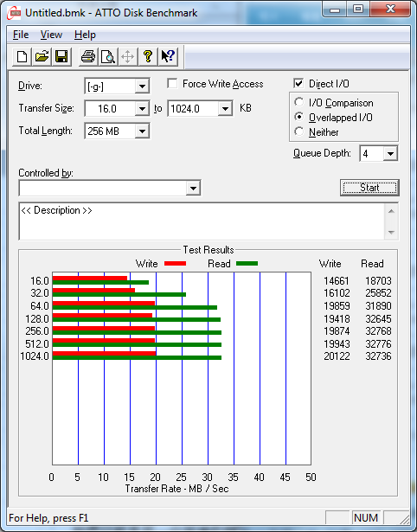
Task: Open the Help menu
Action: (85, 35)
